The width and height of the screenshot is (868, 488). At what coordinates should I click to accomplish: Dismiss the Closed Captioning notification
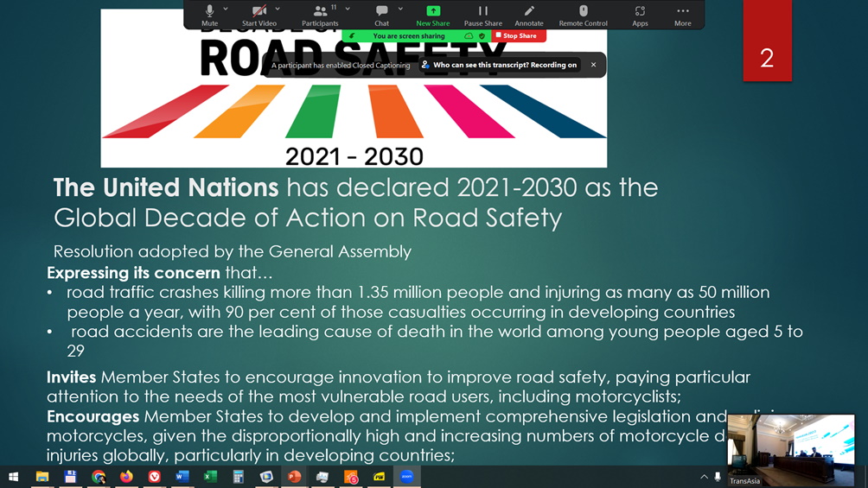(x=593, y=65)
